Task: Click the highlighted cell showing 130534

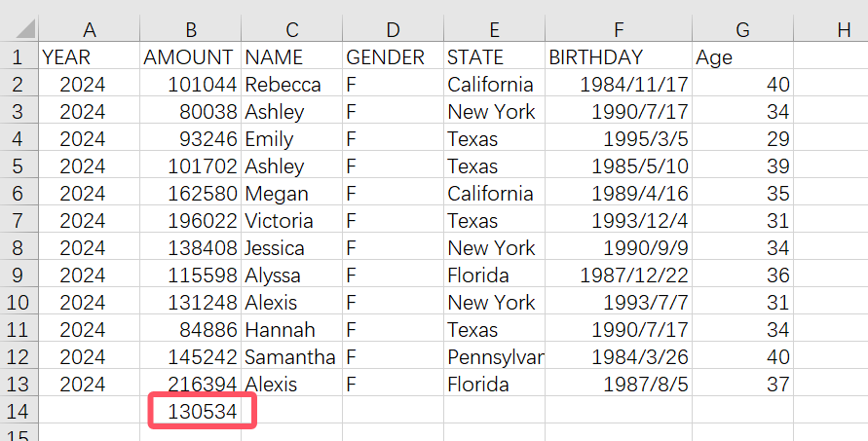Action: 202,412
